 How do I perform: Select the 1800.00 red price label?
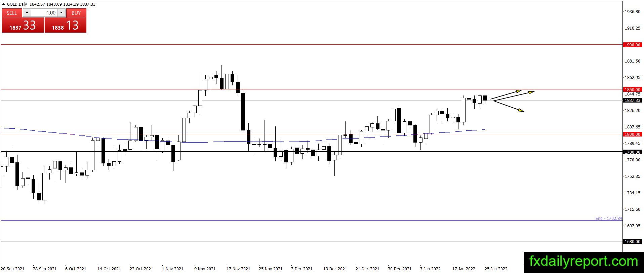pyautogui.click(x=632, y=134)
